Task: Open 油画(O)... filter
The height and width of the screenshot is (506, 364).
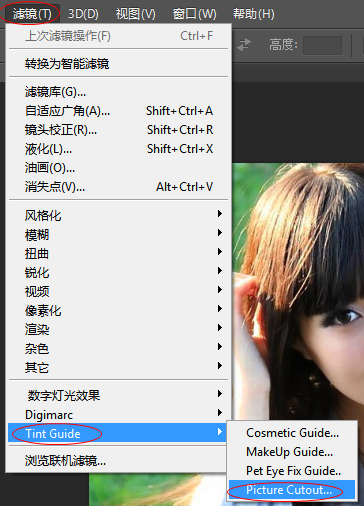Action: click(118, 168)
